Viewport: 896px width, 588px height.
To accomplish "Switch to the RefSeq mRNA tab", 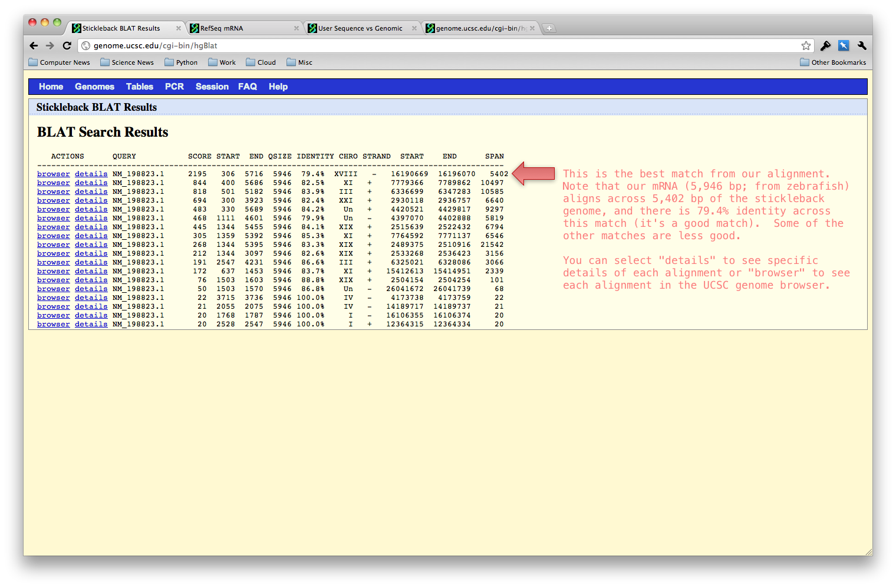I will pyautogui.click(x=245, y=28).
